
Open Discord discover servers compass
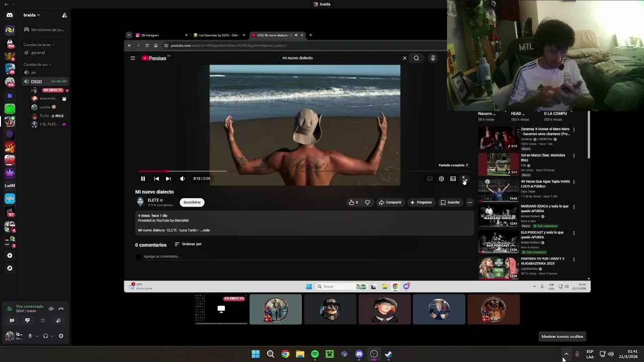click(x=10, y=268)
